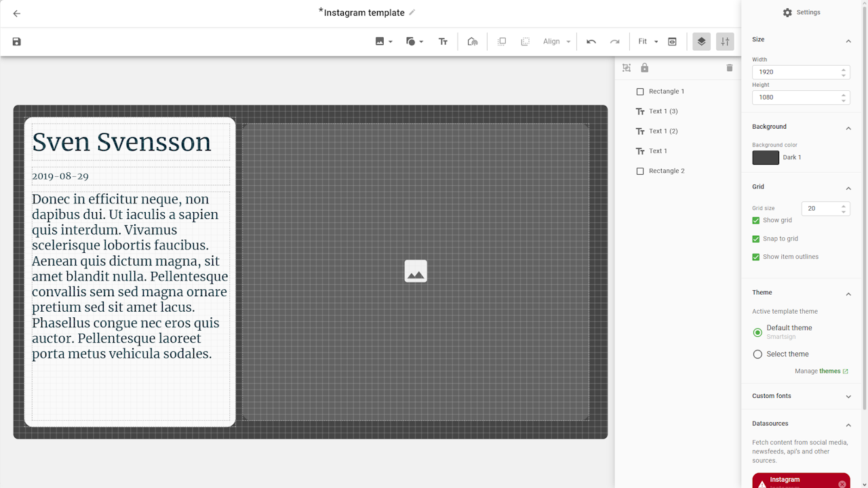Select the Text 1 (2) layer
The height and width of the screenshot is (488, 868).
pyautogui.click(x=663, y=131)
